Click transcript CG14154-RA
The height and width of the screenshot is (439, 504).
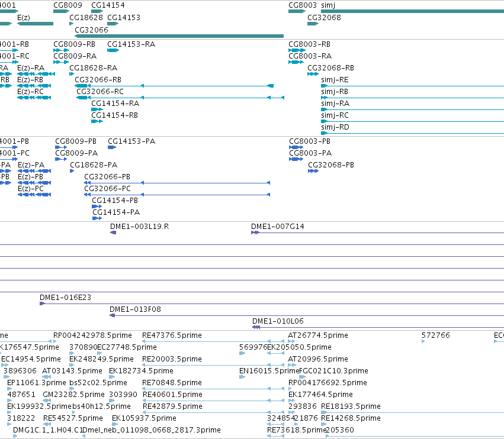[x=115, y=104]
